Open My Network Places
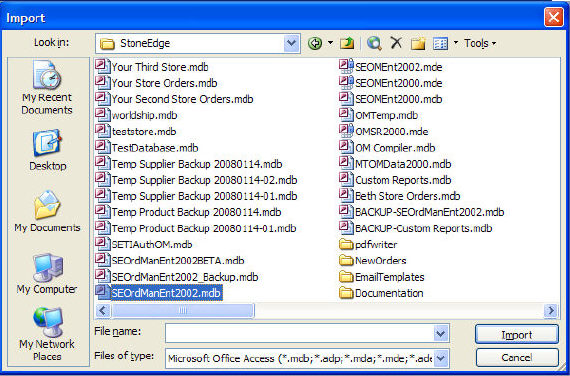This screenshot has width=570, height=376. tap(47, 334)
